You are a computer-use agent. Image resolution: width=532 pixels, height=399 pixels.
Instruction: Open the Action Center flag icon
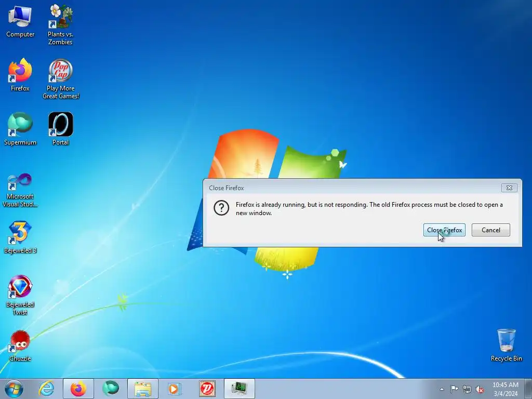[454, 389]
